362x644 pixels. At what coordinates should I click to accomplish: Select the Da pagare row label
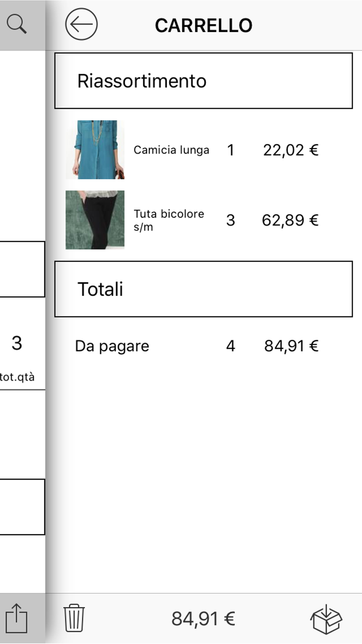click(112, 346)
